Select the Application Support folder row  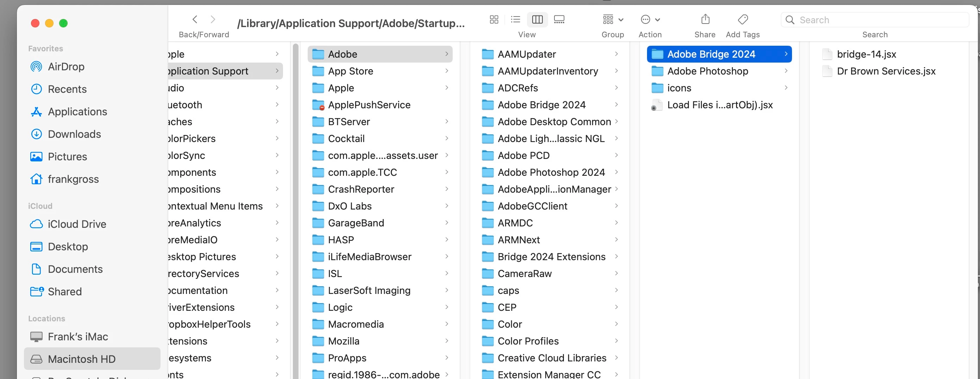225,71
